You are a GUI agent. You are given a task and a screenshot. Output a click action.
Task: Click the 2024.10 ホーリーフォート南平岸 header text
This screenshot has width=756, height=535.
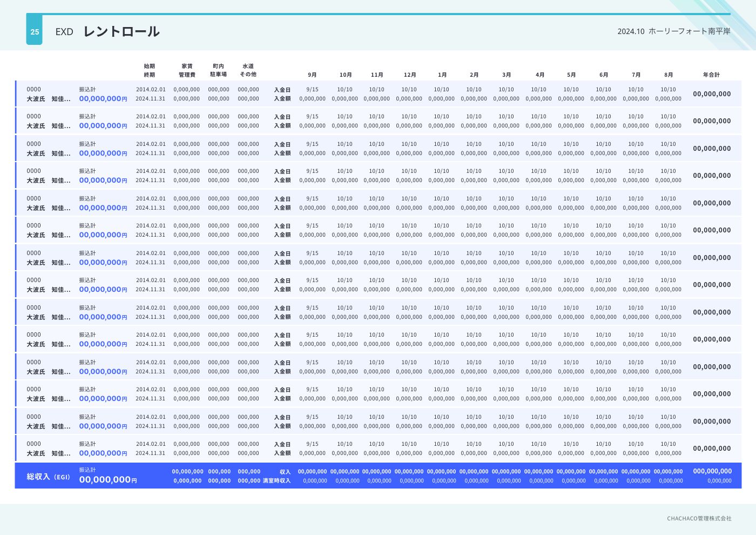673,31
